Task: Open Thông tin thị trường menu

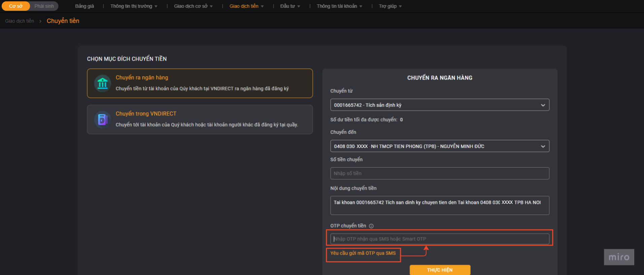Action: [x=134, y=6]
